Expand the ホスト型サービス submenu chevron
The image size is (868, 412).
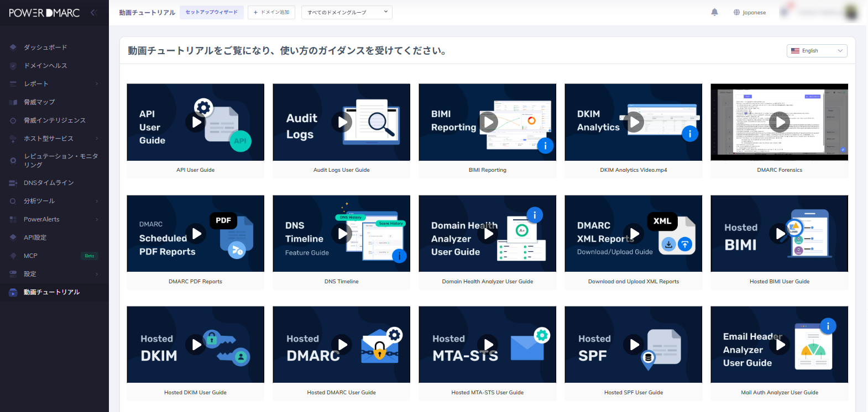click(97, 139)
